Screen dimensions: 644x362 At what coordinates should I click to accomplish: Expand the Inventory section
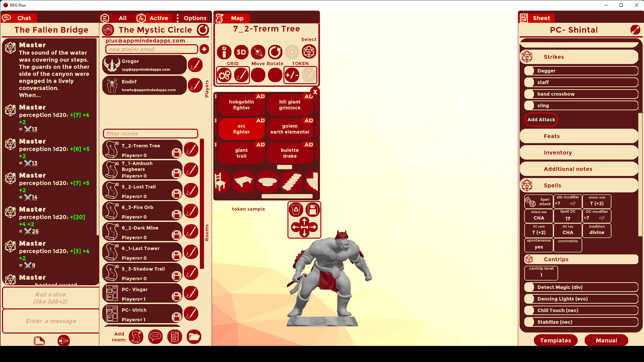(579, 153)
